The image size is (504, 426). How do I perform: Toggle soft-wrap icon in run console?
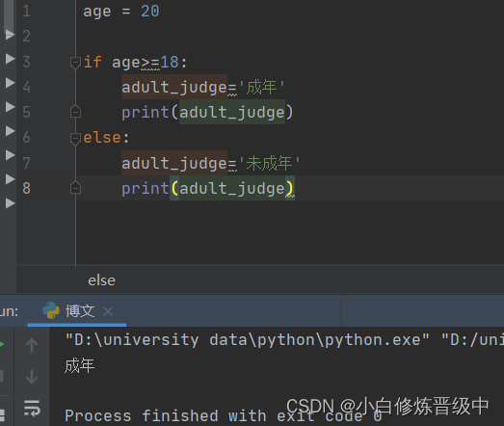(x=32, y=409)
